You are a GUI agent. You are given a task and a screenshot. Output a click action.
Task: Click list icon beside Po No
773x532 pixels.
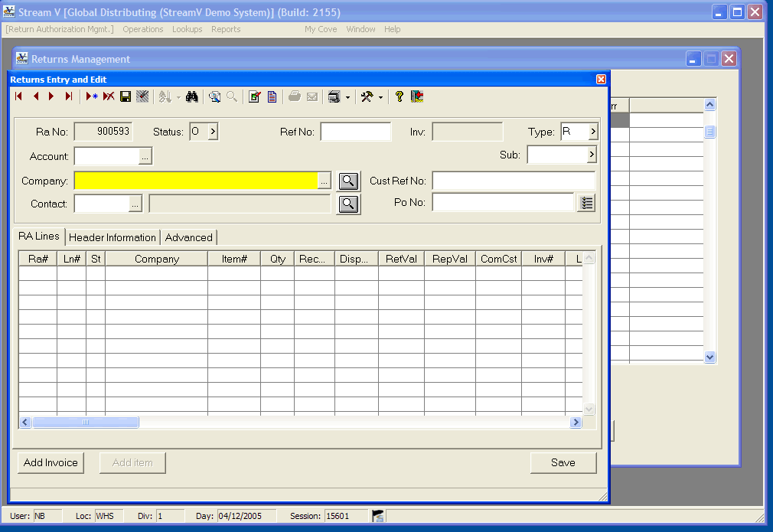[586, 203]
